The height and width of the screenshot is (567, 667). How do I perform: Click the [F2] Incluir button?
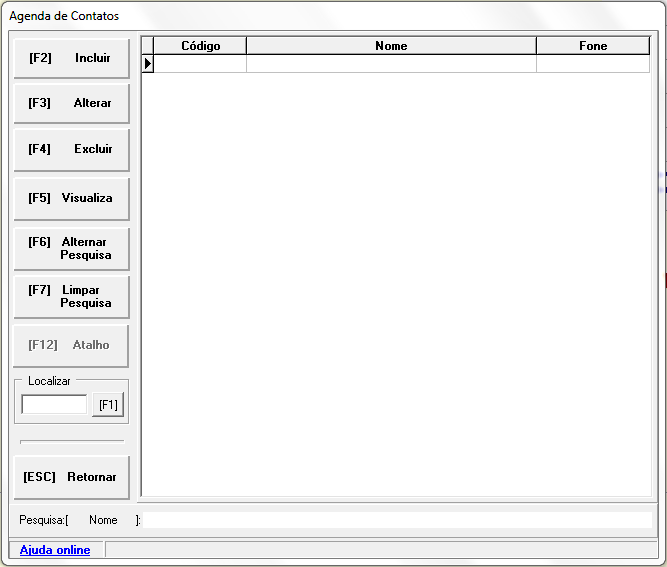pos(71,59)
